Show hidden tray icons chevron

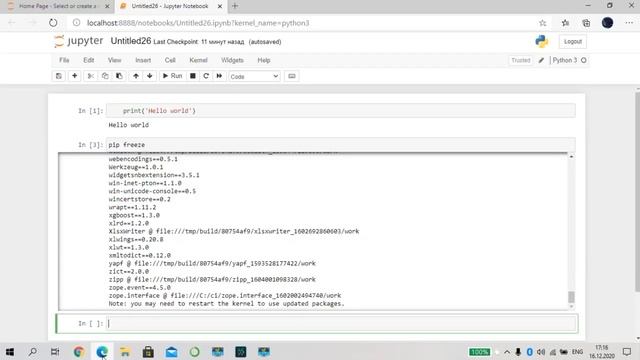pos(507,352)
